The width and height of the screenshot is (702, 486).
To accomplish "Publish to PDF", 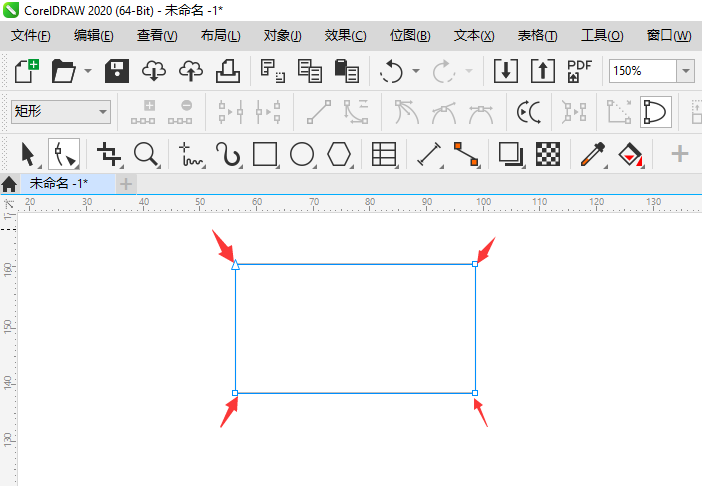I will (x=579, y=71).
